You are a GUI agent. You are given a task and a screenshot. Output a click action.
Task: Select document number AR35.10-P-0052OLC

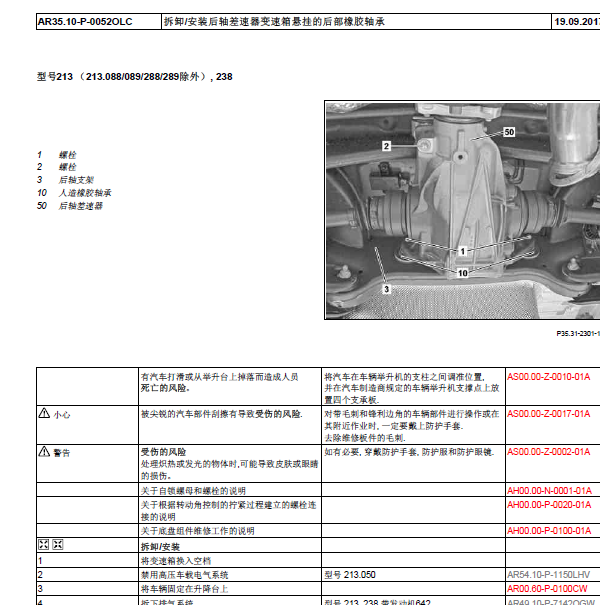pyautogui.click(x=85, y=22)
